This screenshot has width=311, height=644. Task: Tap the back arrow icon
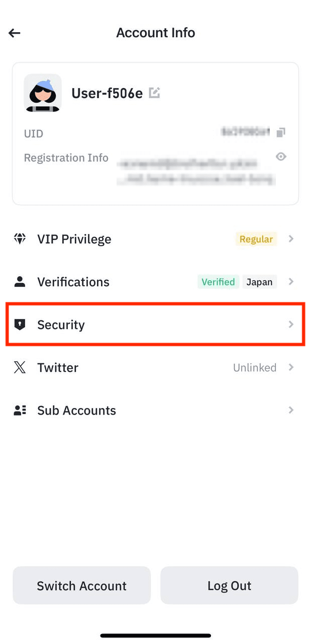[x=15, y=33]
